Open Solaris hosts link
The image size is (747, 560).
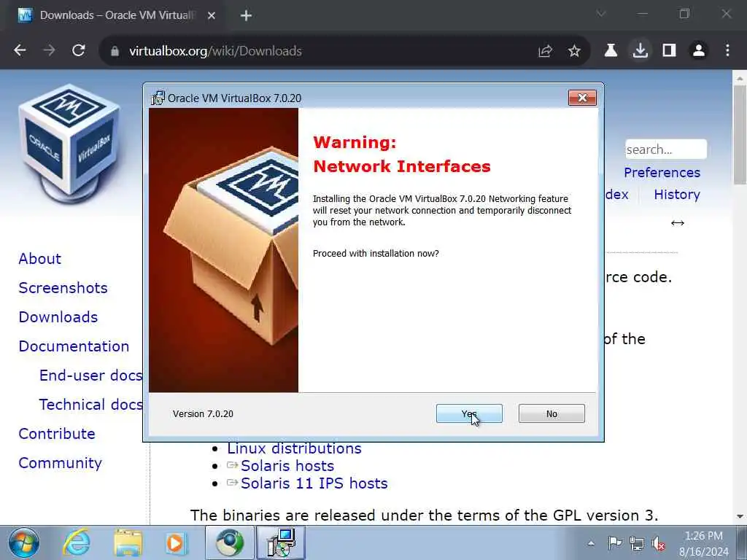(x=287, y=466)
